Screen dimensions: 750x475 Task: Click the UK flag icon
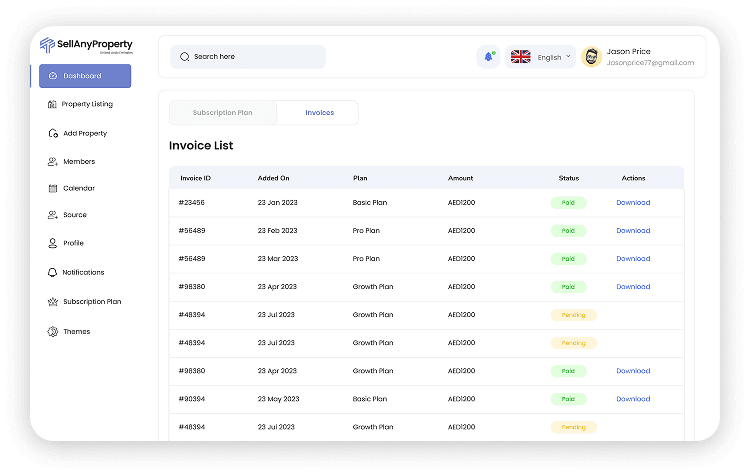[520, 57]
